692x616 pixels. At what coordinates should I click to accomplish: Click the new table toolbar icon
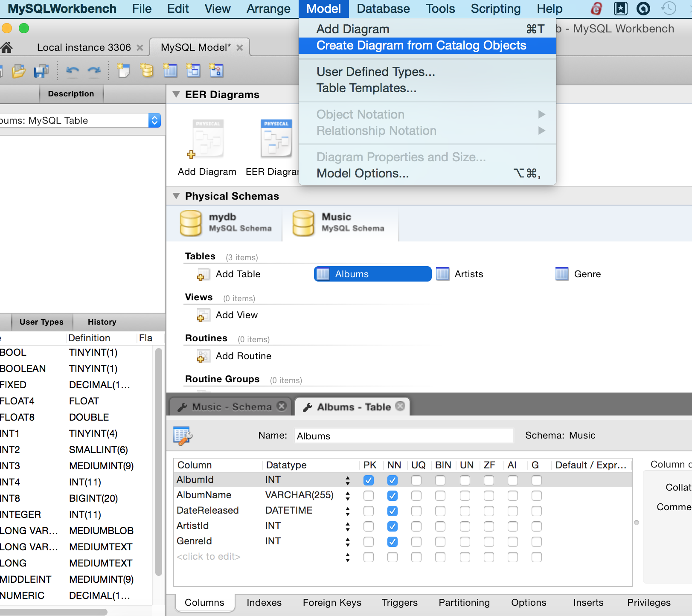[170, 70]
